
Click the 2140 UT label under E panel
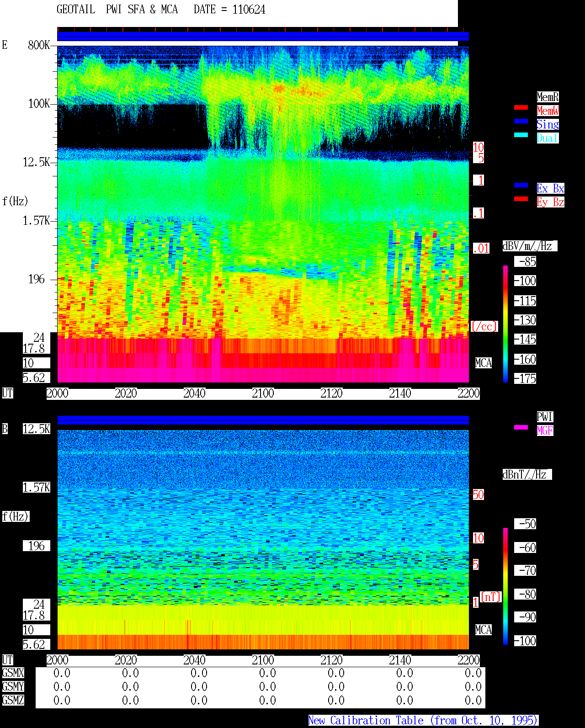(x=400, y=393)
